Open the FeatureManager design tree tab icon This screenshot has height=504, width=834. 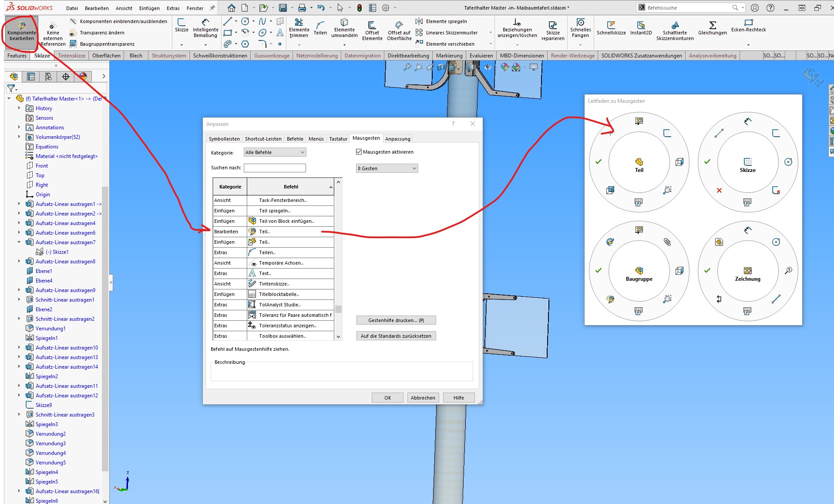click(x=13, y=77)
